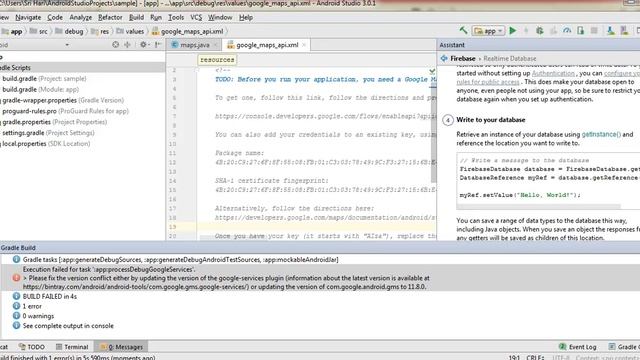Open the Refactor menu
Screen dimensions: 640x360
click(x=110, y=18)
